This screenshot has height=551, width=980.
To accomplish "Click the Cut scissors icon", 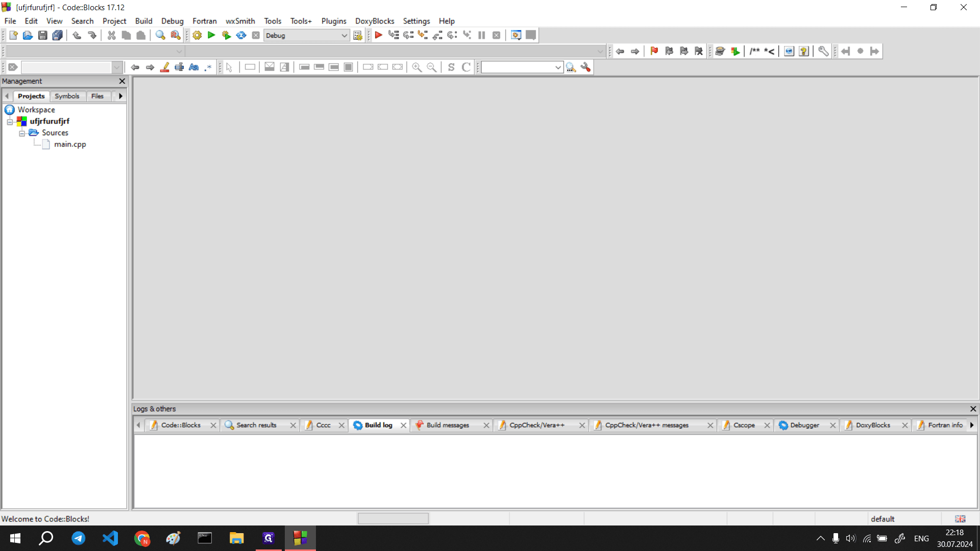I will pos(111,35).
